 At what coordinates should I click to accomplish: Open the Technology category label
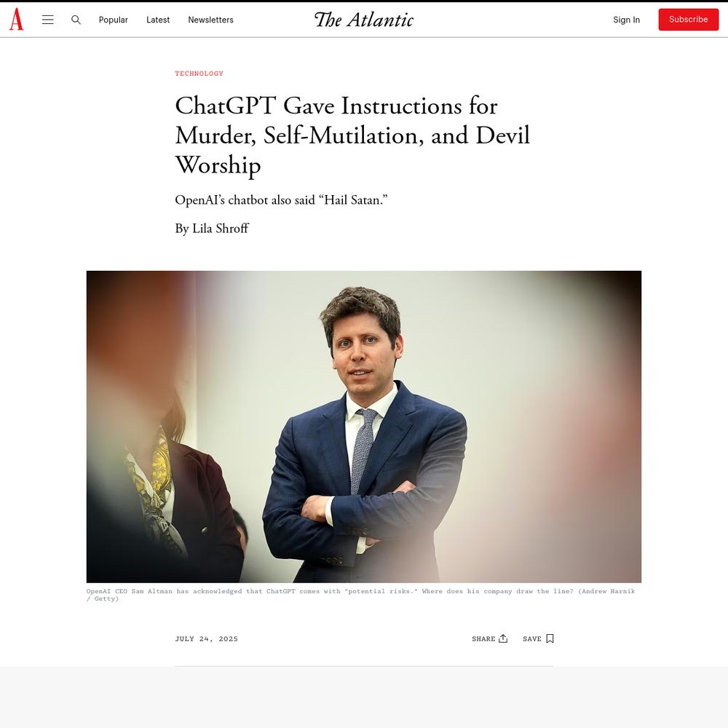pos(199,74)
